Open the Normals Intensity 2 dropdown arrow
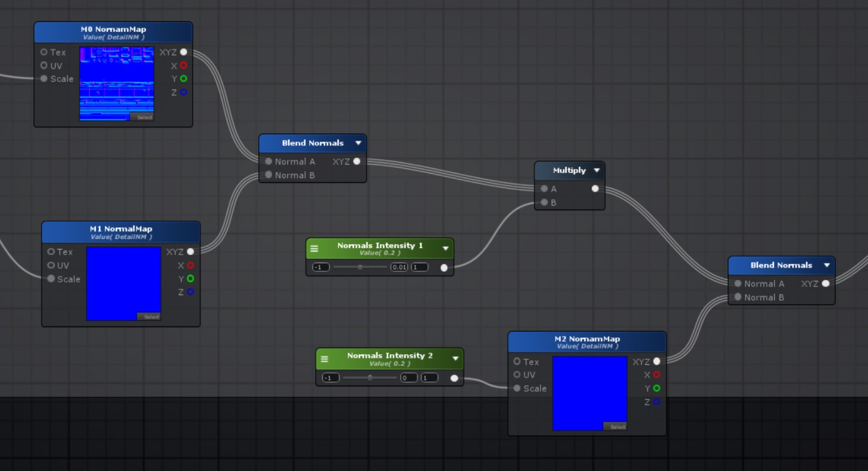868x471 pixels. pyautogui.click(x=455, y=357)
